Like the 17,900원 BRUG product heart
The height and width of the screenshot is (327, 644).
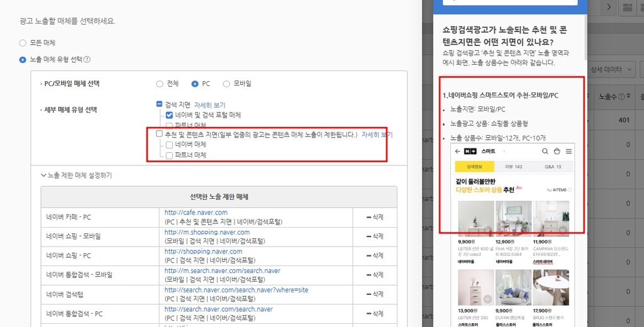(x=563, y=299)
